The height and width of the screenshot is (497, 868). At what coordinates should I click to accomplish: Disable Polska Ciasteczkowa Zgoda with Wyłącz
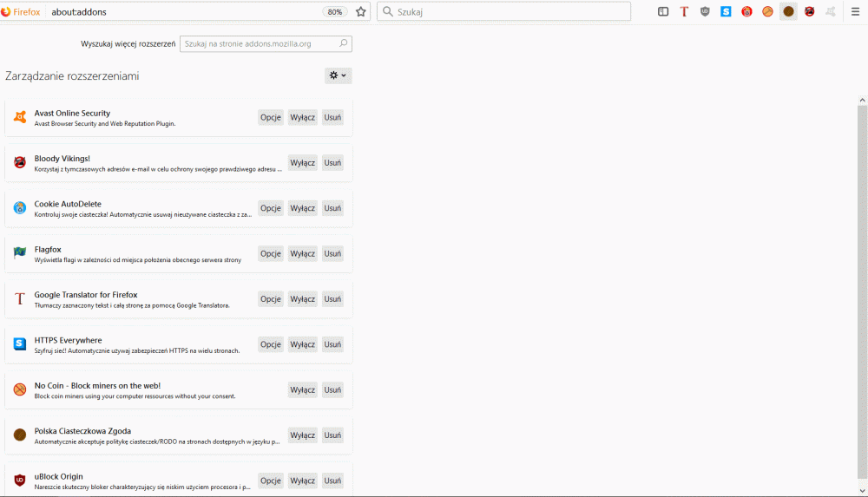tap(303, 435)
